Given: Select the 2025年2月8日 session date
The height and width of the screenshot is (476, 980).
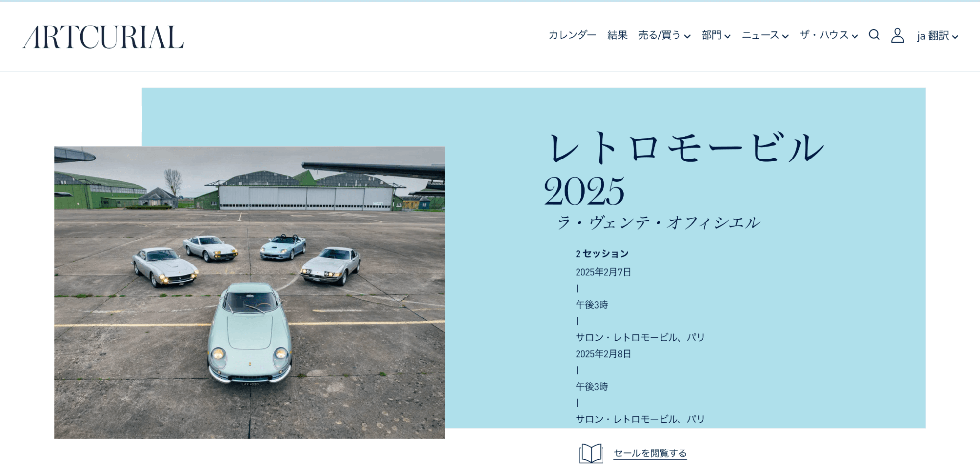Looking at the screenshot, I should (603, 354).
